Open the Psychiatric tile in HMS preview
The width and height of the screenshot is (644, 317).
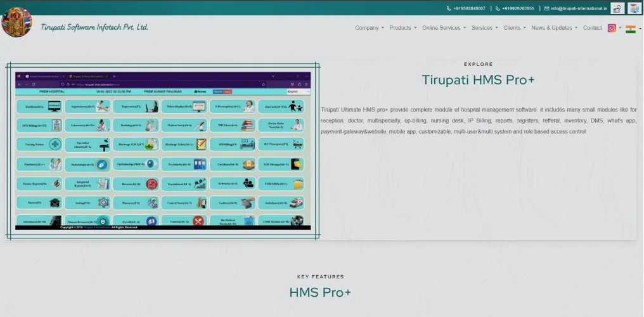click(x=184, y=164)
